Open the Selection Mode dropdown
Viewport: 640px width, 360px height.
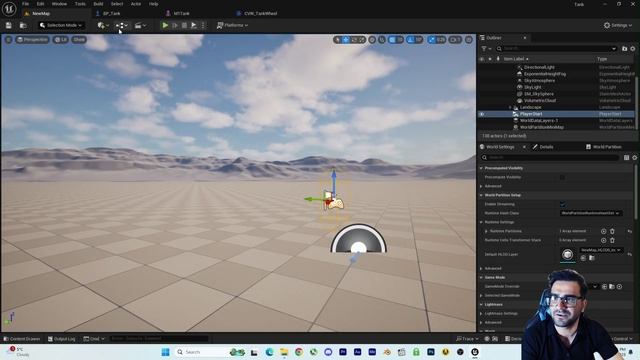(x=61, y=25)
